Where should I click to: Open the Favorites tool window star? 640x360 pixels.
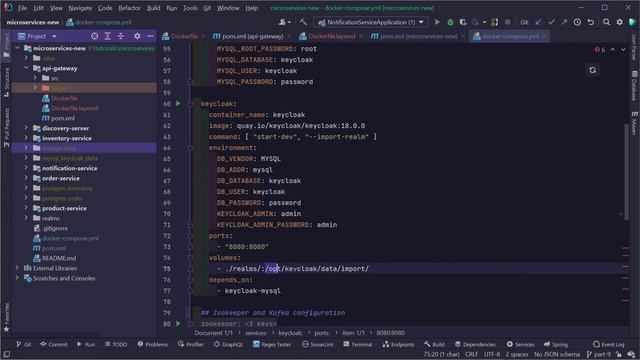(x=6, y=318)
